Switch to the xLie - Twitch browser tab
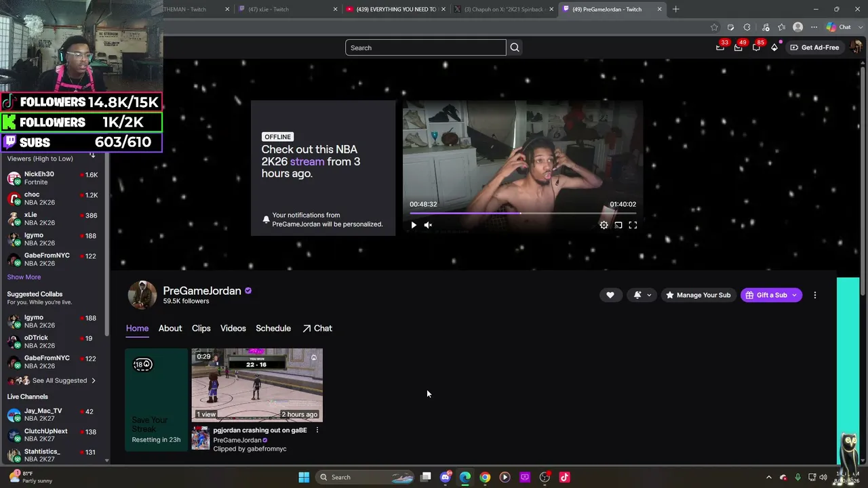The height and width of the screenshot is (488, 868). 287,9
